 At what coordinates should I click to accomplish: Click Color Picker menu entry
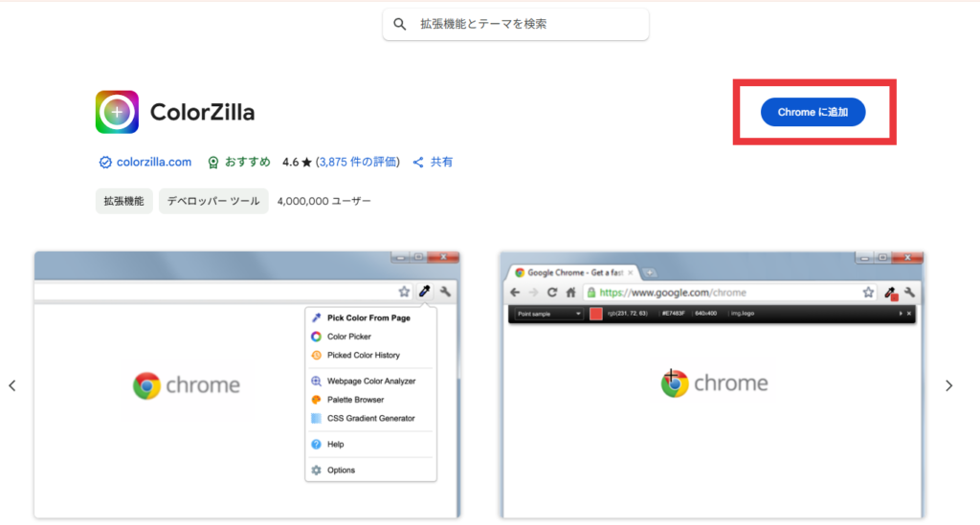(x=348, y=337)
